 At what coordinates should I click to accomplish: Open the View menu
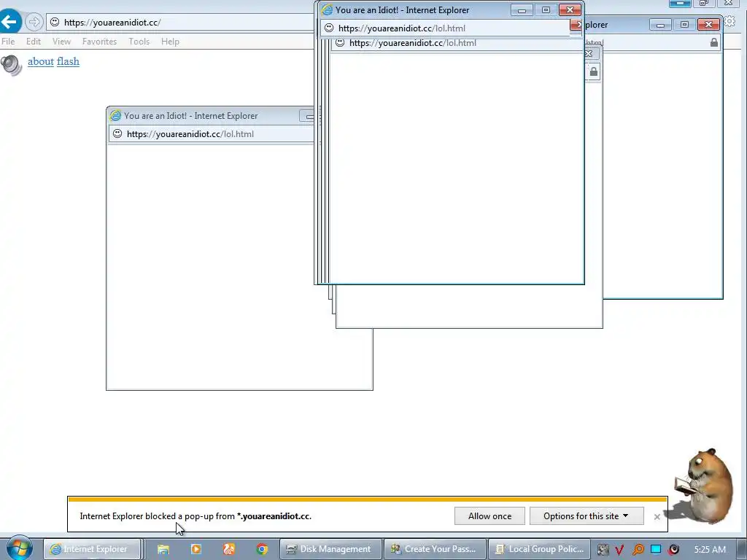coord(61,42)
